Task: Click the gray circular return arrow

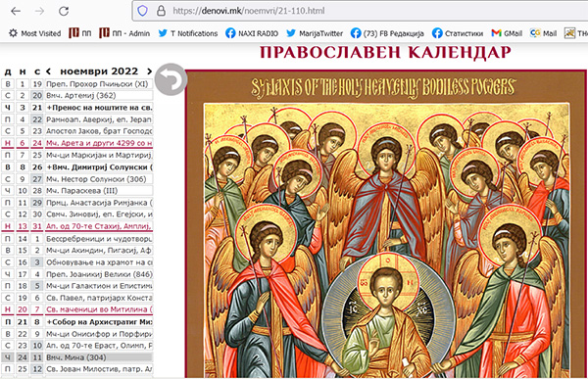Action: pos(171,79)
